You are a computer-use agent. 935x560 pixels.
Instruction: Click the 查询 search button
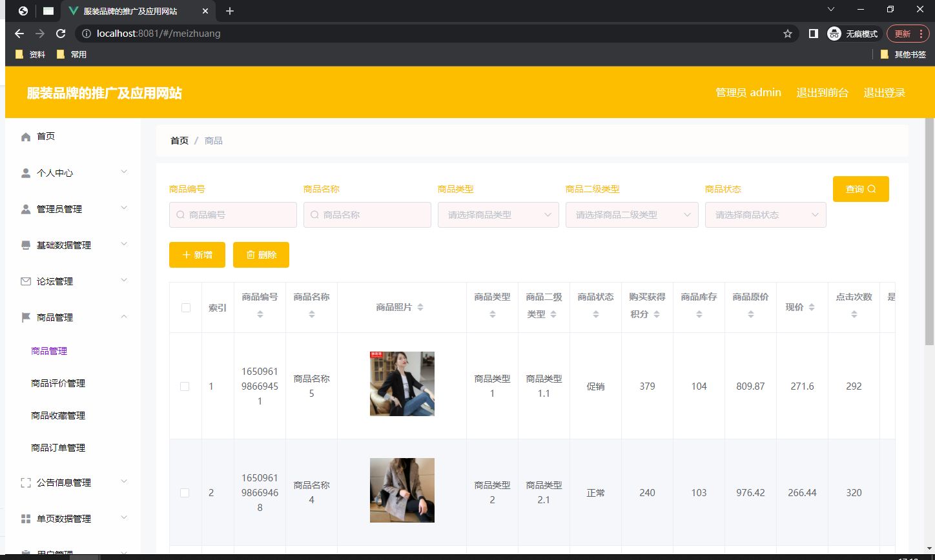[861, 189]
